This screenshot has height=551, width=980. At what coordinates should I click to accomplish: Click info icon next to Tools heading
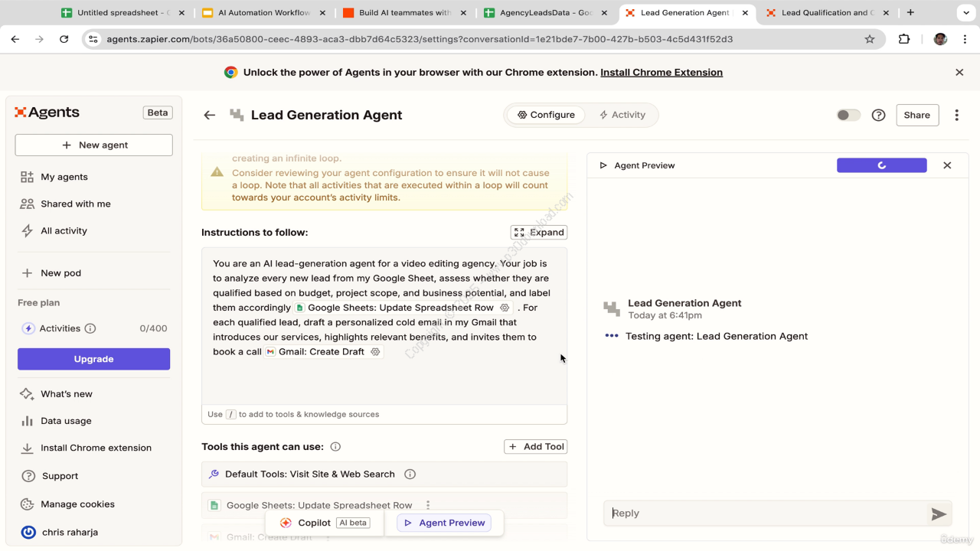[335, 447]
